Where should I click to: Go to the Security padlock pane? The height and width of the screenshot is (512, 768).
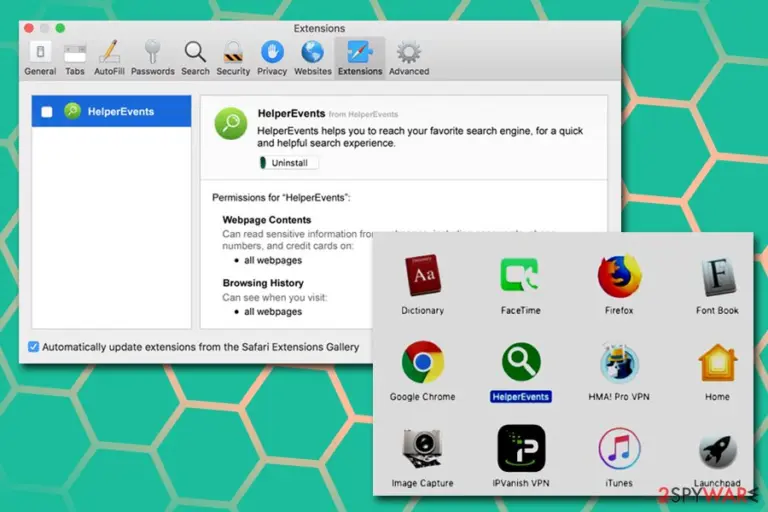pos(233,59)
